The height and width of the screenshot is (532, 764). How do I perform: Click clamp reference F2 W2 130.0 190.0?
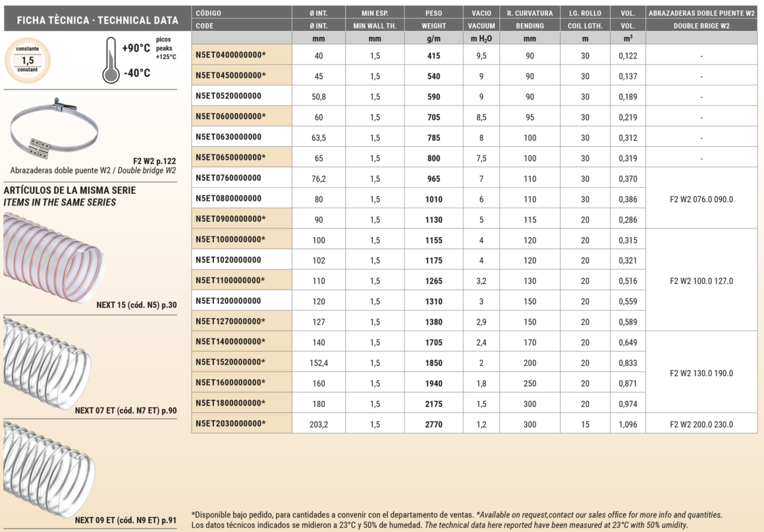click(701, 373)
